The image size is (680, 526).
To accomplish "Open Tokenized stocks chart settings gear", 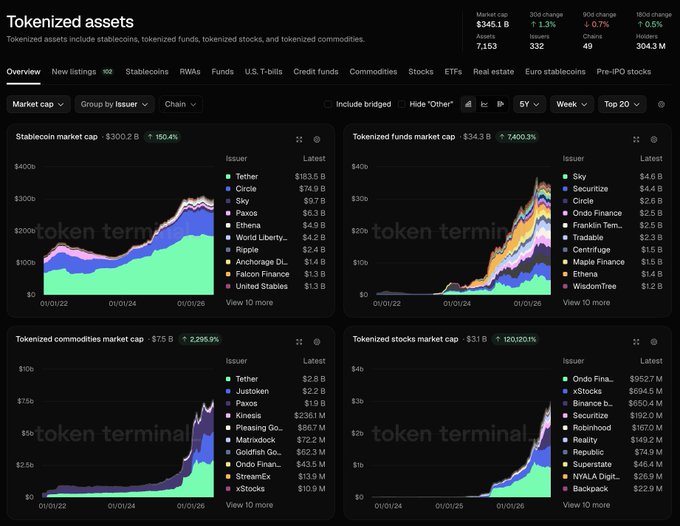I will (654, 342).
